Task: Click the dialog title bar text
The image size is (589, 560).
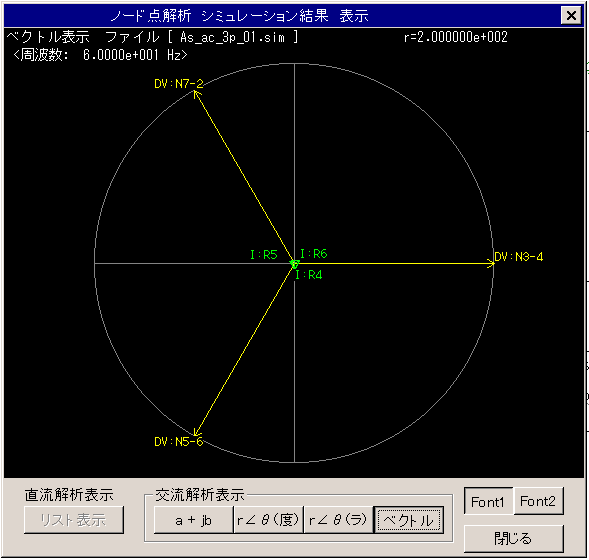Action: click(x=240, y=15)
